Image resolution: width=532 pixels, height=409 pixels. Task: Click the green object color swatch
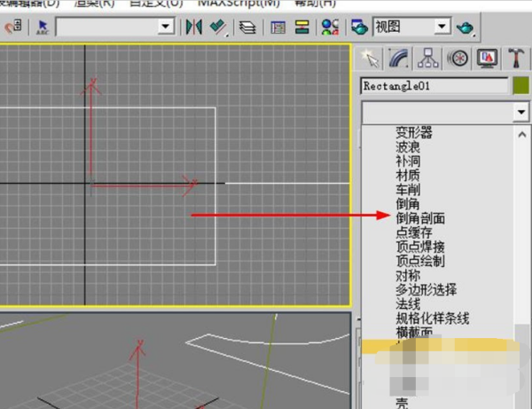(520, 86)
